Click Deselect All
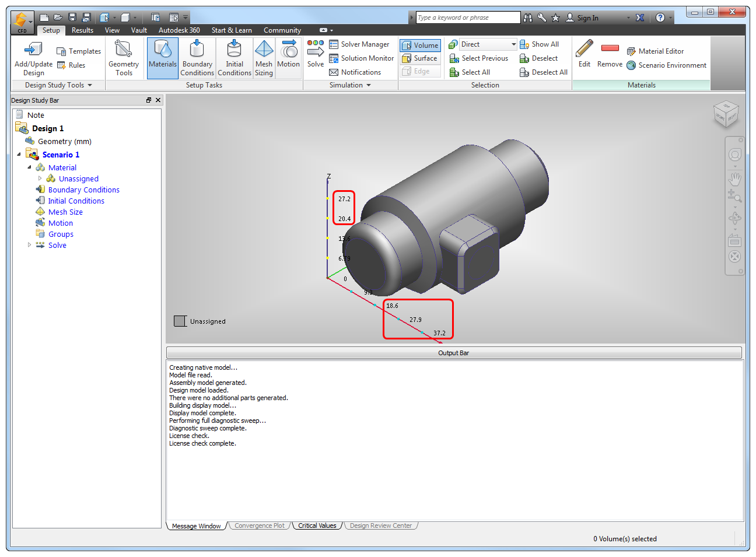 [544, 72]
